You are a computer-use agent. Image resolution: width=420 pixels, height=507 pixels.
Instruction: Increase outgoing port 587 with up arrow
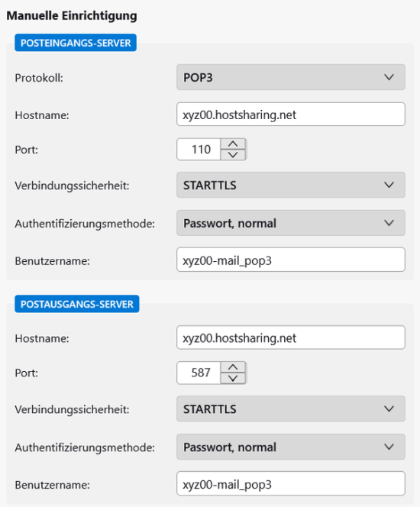tap(233, 367)
